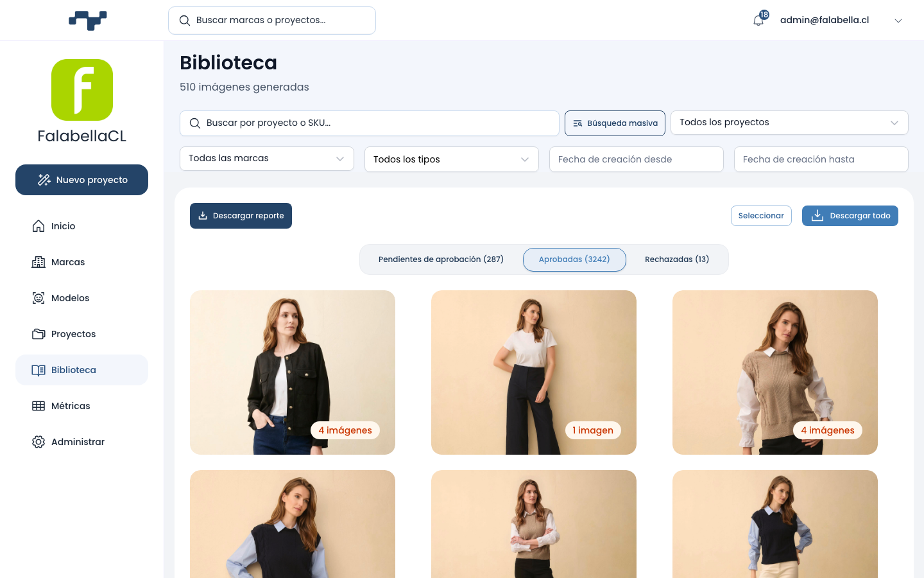Navigate to Proyectos
Image resolution: width=924 pixels, height=578 pixels.
point(81,334)
